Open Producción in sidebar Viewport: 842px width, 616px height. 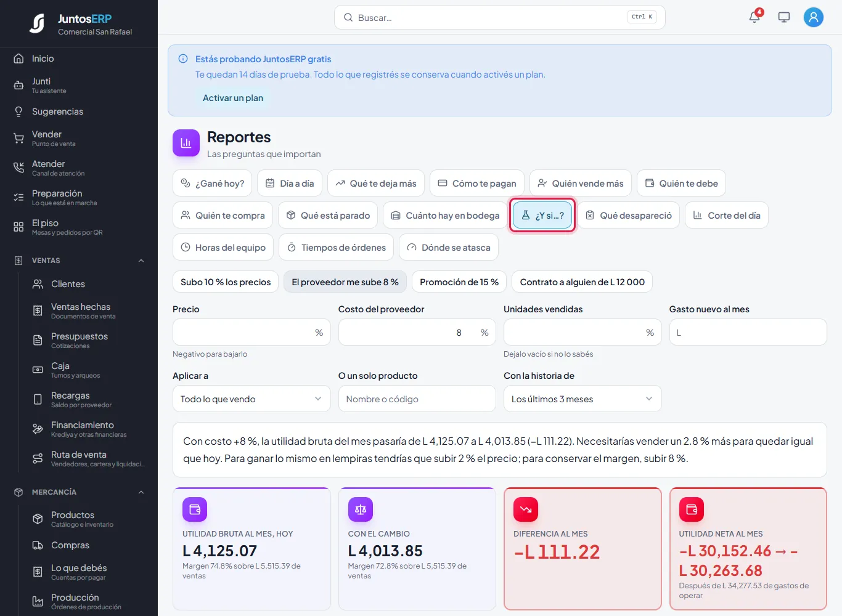[x=89, y=602]
